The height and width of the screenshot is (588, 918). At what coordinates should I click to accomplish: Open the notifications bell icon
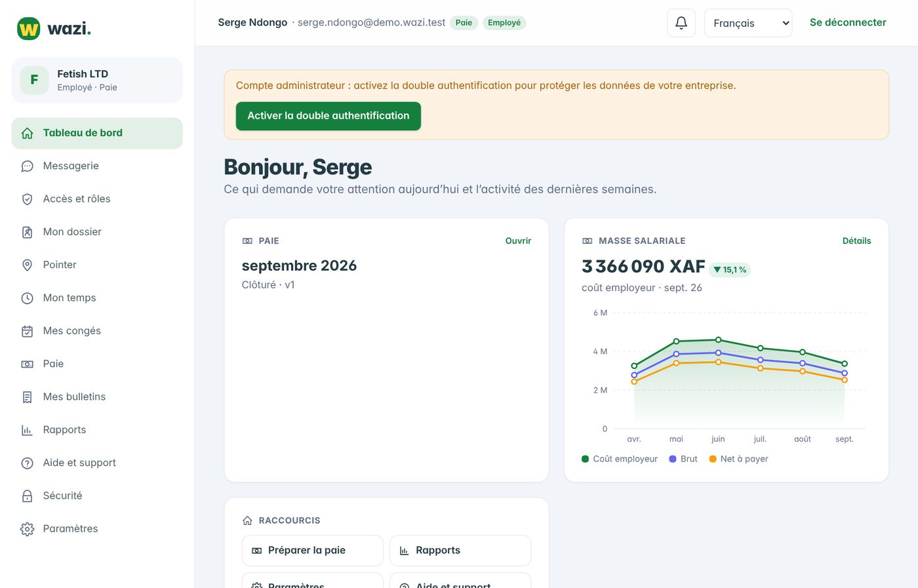(x=681, y=23)
